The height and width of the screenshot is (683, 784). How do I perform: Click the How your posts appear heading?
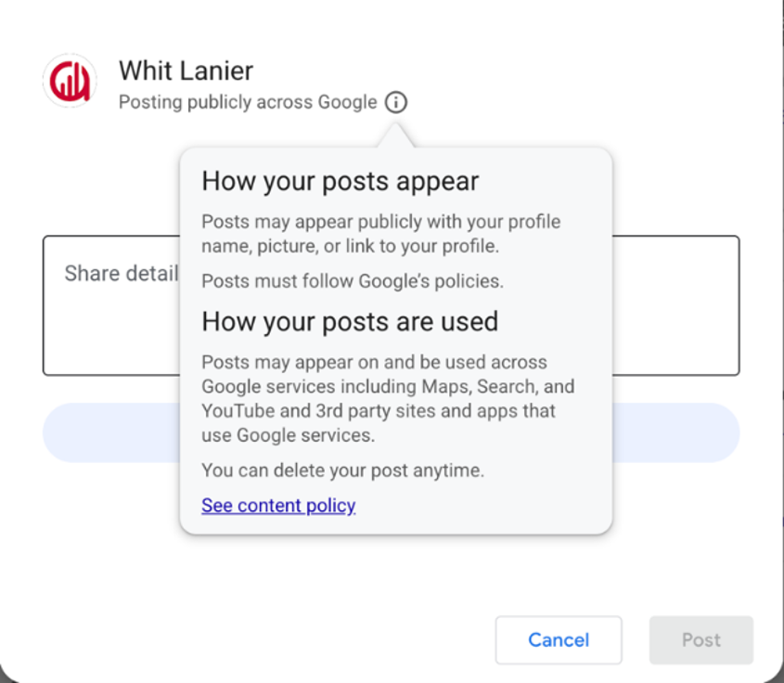coord(340,181)
